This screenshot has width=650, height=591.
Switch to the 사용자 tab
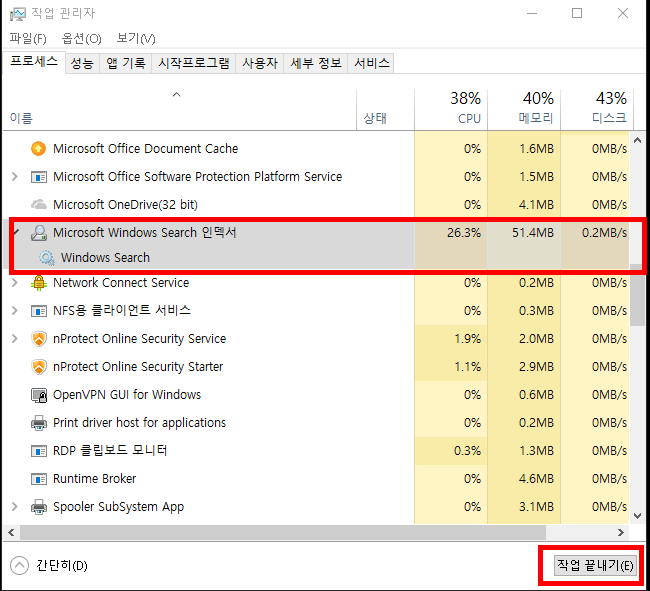[260, 63]
